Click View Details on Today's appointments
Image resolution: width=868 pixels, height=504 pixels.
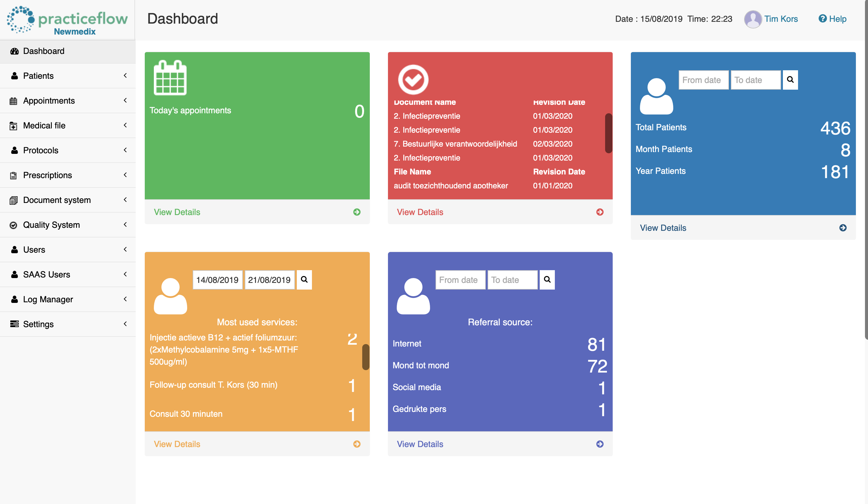(176, 212)
